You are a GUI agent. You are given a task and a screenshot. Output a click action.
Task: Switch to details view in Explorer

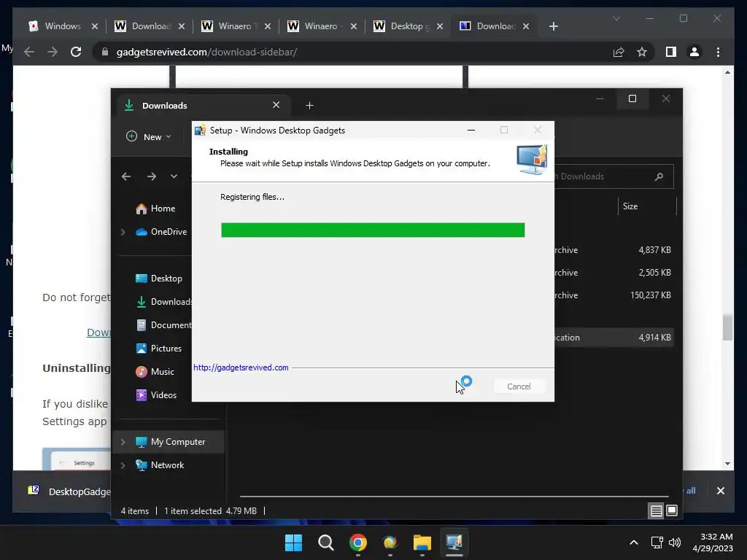click(656, 511)
